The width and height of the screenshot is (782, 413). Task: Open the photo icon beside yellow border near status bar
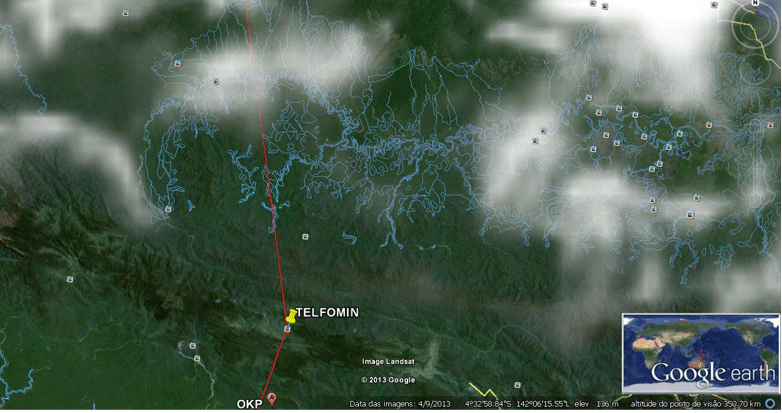[x=518, y=385]
